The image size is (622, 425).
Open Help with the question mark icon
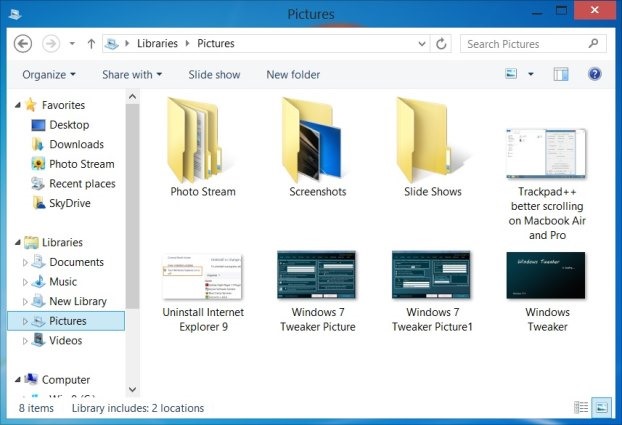click(x=595, y=74)
